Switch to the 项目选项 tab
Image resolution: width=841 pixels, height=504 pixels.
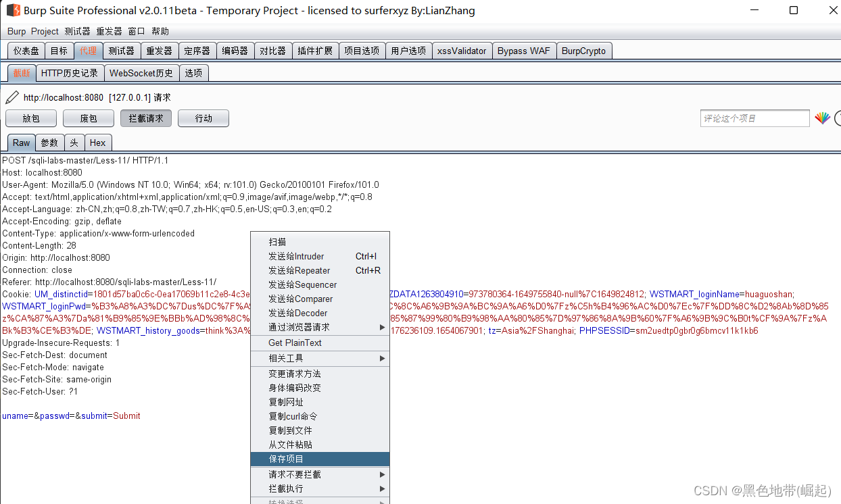pyautogui.click(x=362, y=51)
